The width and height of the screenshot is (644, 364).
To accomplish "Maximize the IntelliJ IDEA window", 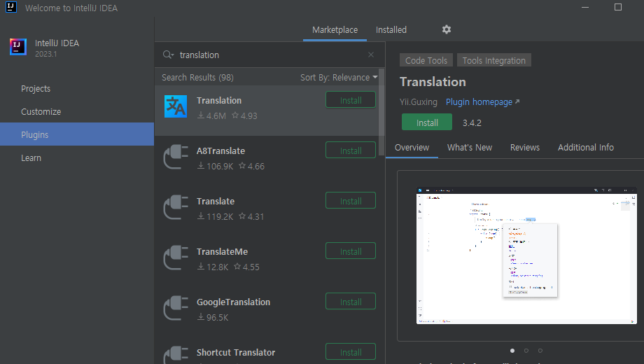I will point(617,7).
